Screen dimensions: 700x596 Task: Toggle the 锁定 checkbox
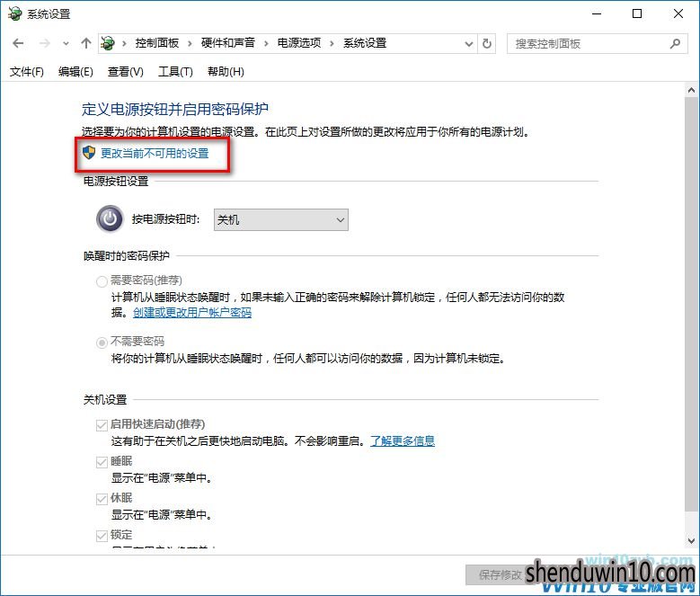[x=102, y=535]
